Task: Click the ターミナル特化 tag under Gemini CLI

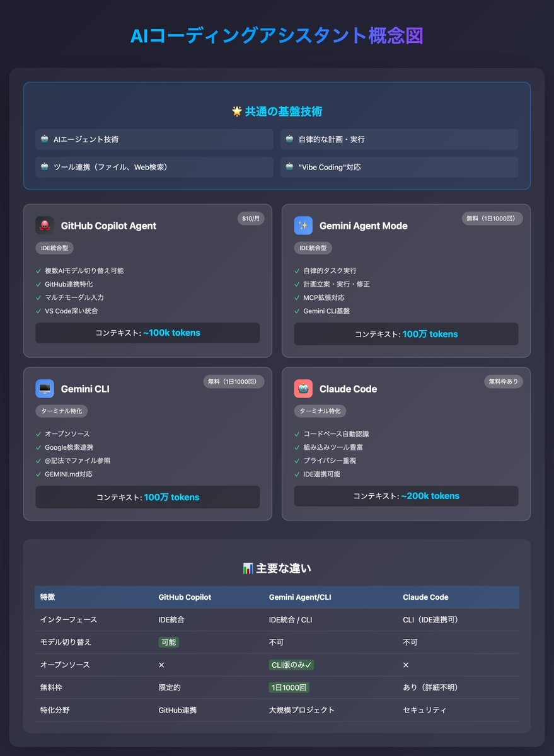Action: 61,411
